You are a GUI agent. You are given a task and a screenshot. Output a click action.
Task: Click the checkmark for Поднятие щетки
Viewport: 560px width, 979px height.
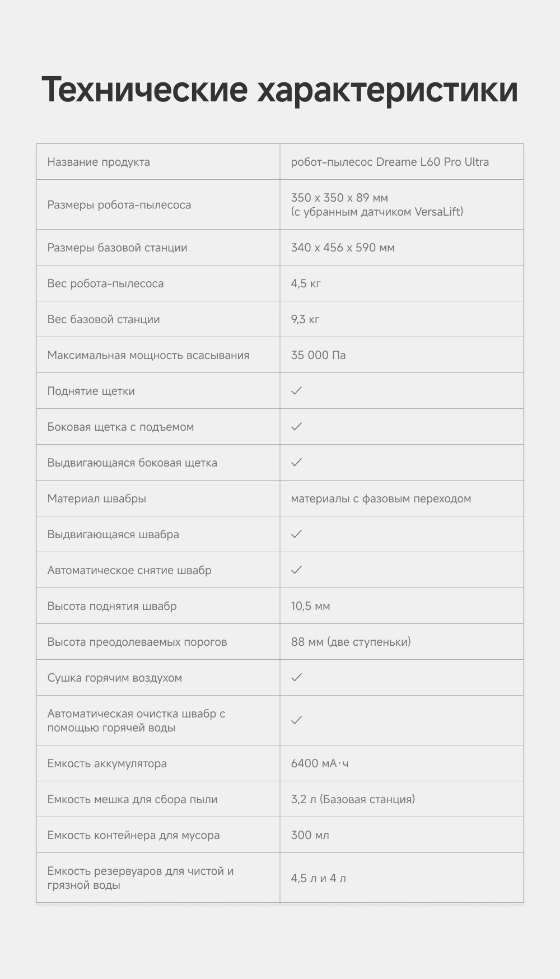click(297, 390)
